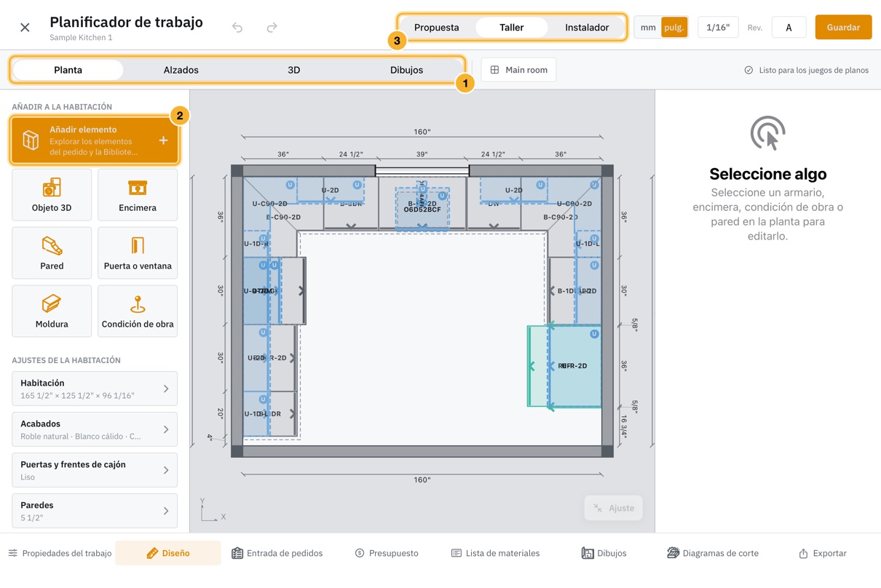881x588 pixels.
Task: Open the Presupuesto section
Action: point(387,553)
